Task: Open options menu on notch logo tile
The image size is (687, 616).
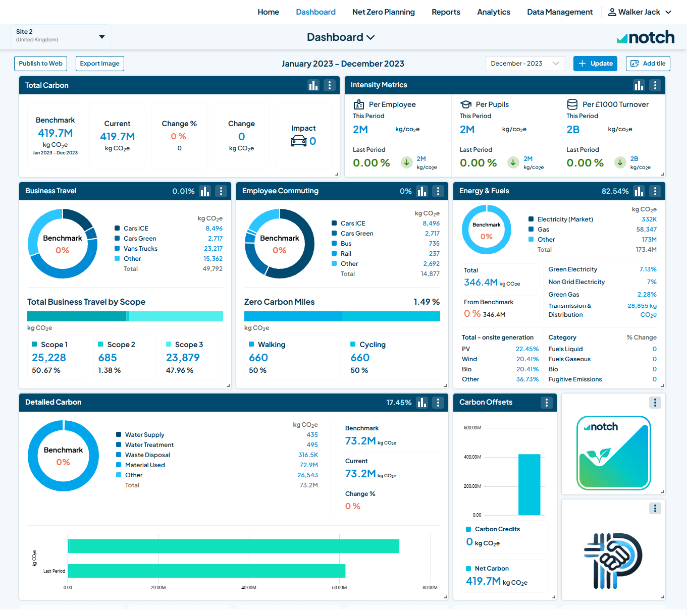Action: pos(655,403)
